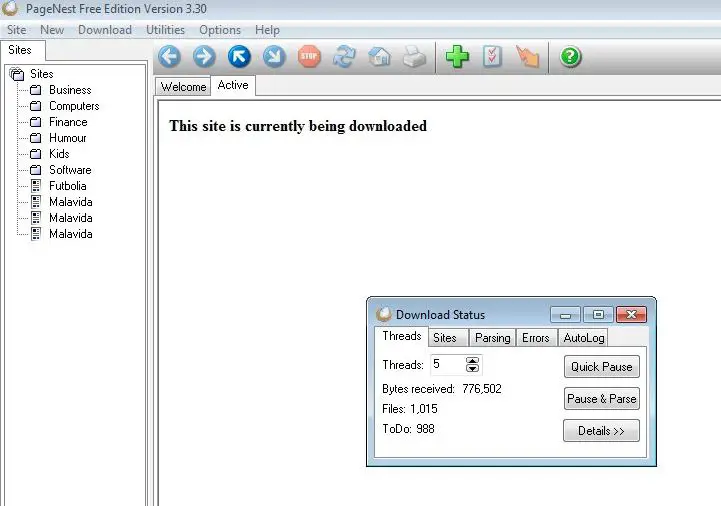Click the ToDo: 988 text

pos(408,429)
